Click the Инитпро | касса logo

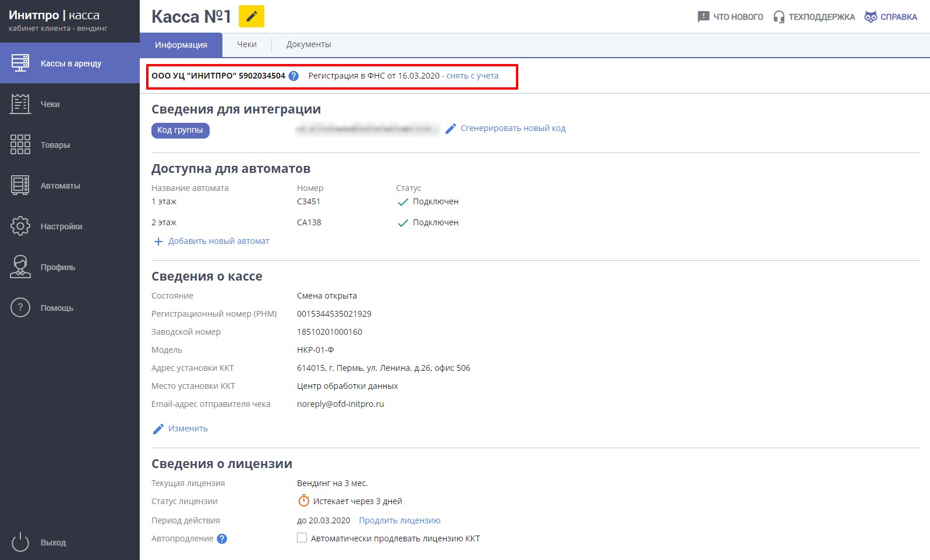[x=54, y=15]
